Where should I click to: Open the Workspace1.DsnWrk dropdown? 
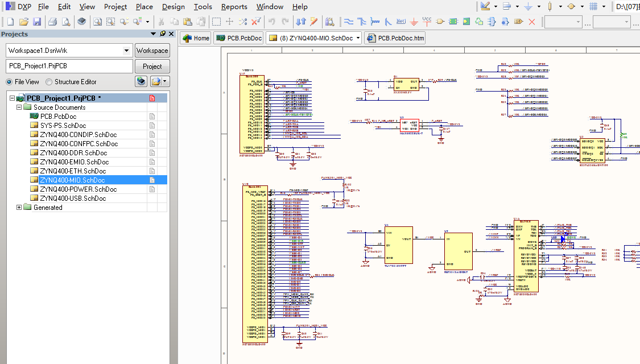tap(126, 51)
